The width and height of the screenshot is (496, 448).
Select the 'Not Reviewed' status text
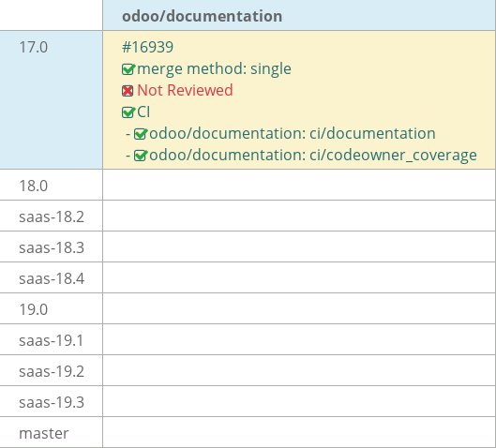[x=185, y=90]
